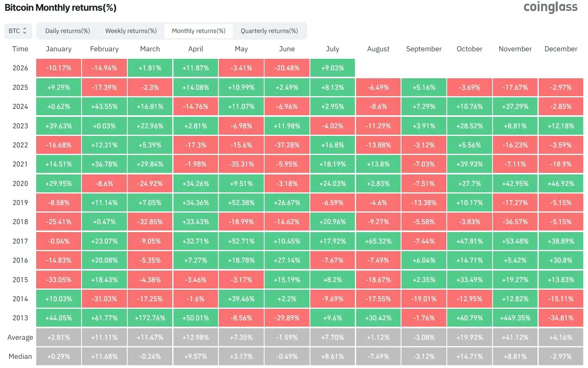Viewport: 588px width, 368px height.
Task: Click the September column header
Action: (x=424, y=49)
